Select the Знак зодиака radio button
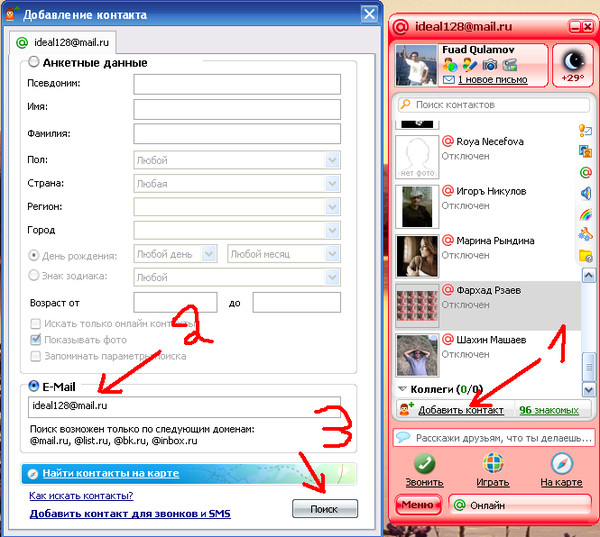The image size is (600, 537). (x=34, y=275)
